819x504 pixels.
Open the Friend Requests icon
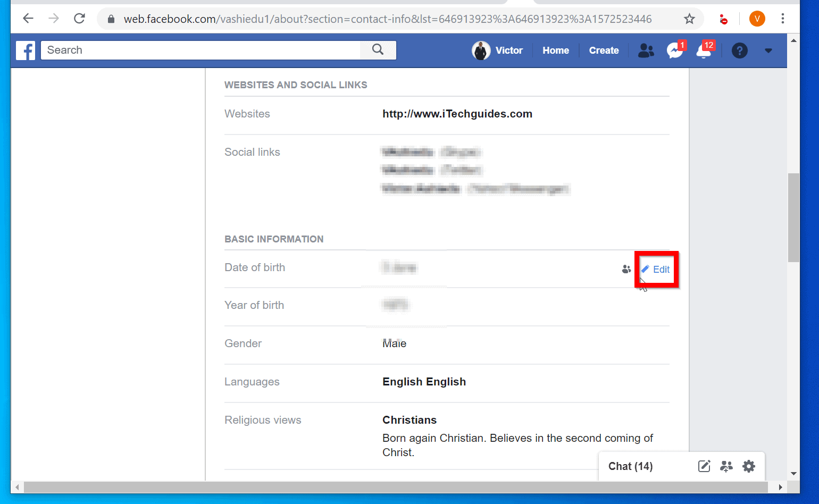pyautogui.click(x=646, y=50)
